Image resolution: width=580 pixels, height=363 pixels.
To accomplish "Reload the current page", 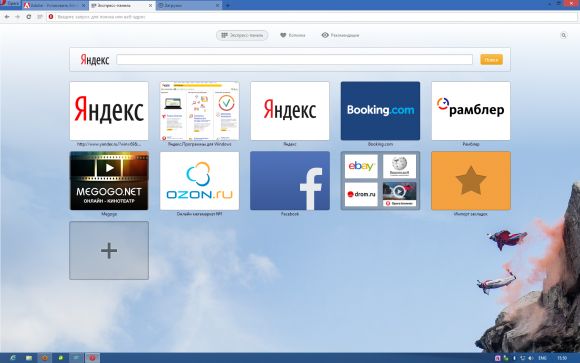I will [x=28, y=17].
